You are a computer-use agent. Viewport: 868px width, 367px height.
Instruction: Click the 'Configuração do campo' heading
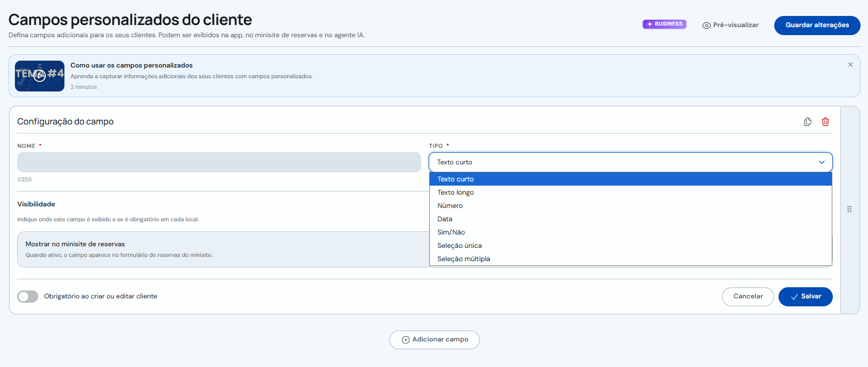(x=65, y=122)
